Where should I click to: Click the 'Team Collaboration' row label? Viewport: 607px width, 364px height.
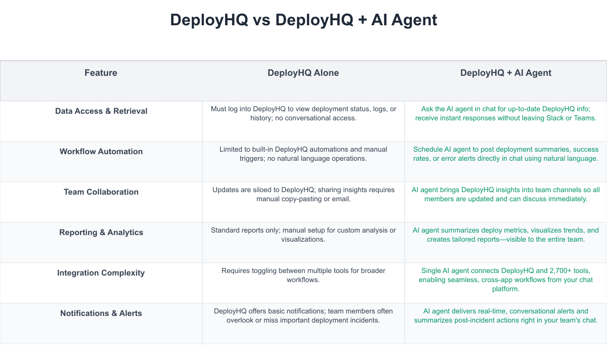(x=101, y=192)
